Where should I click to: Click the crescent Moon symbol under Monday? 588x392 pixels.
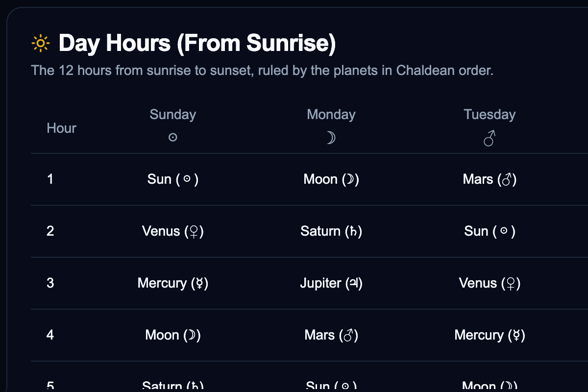pos(331,138)
